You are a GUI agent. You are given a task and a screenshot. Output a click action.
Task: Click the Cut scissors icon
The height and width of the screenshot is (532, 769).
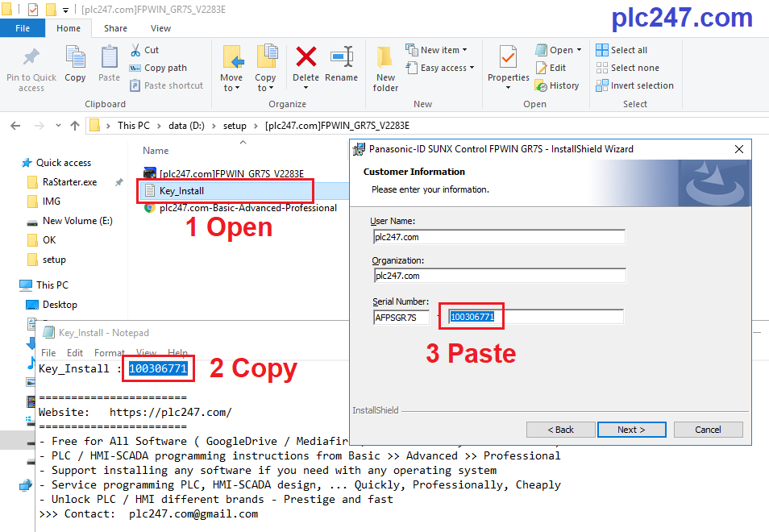click(x=136, y=50)
